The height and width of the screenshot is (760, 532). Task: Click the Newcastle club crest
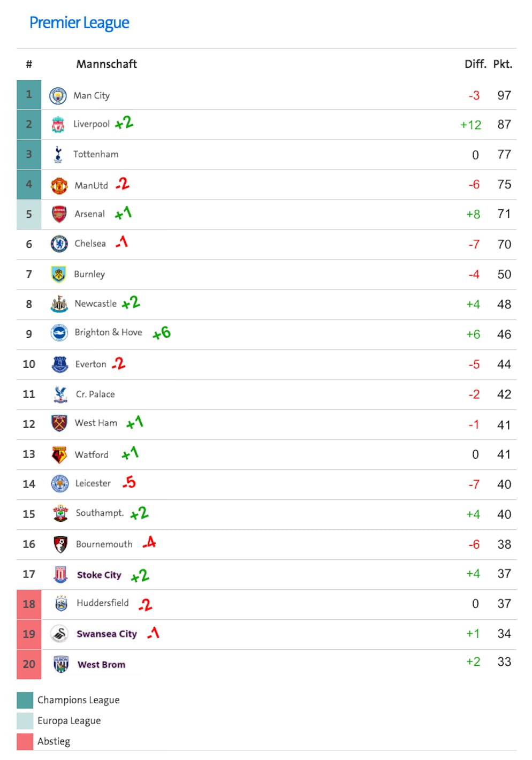[x=59, y=304]
